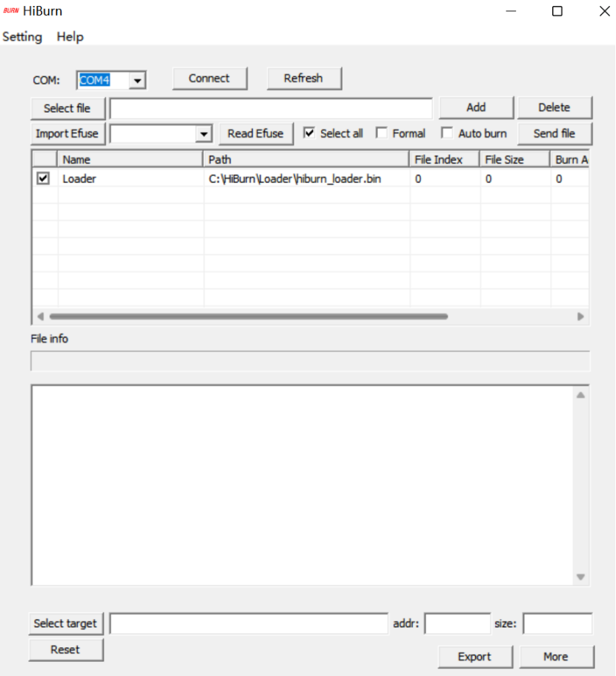Click the Add button

pyautogui.click(x=476, y=107)
